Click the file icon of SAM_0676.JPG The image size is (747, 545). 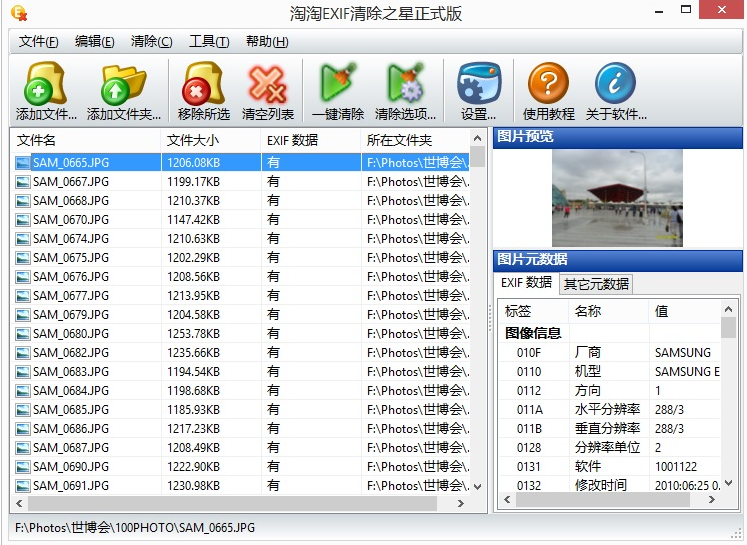click(x=22, y=277)
